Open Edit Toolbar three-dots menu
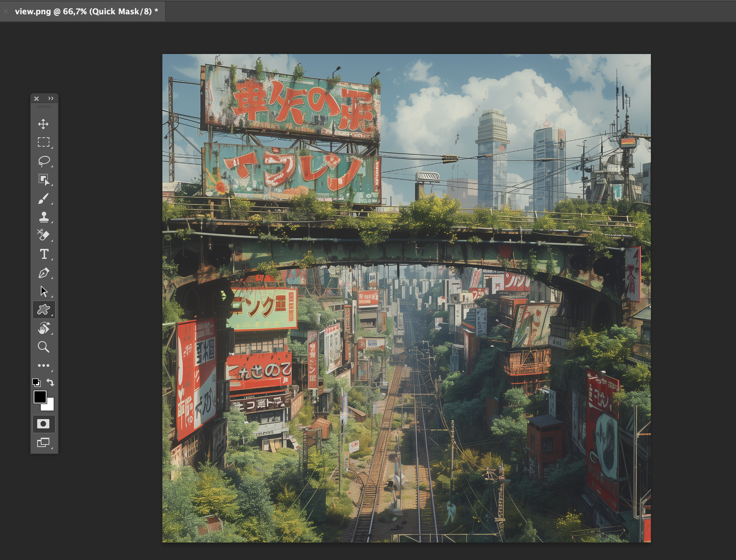736x560 pixels. coord(44,365)
